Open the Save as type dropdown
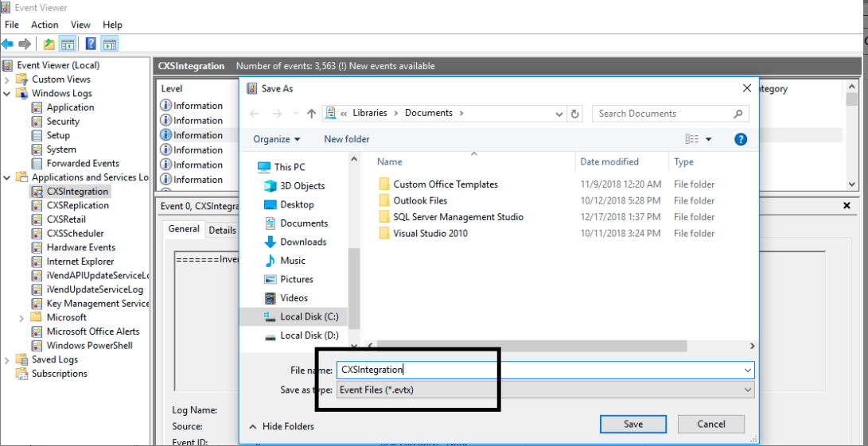The image size is (868, 446). [545, 390]
